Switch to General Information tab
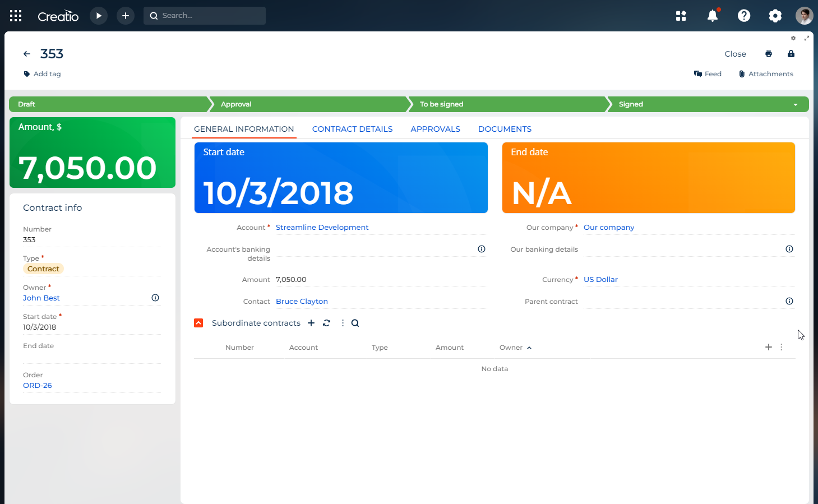 pos(244,129)
